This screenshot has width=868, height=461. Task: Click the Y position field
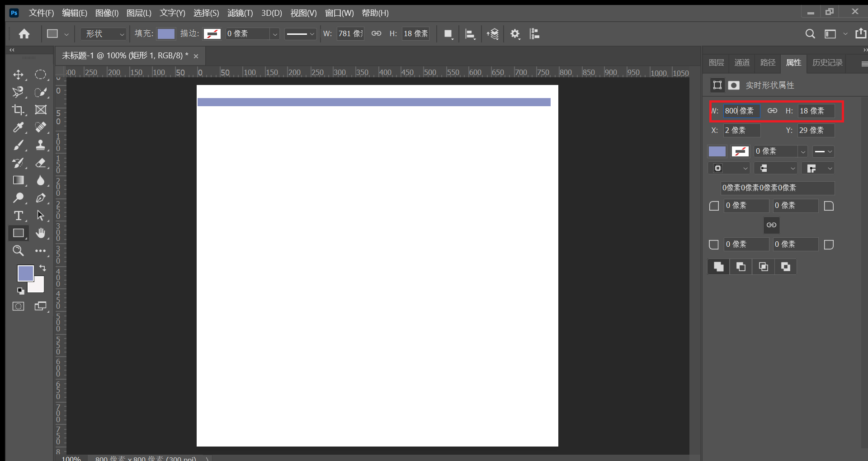[816, 131]
